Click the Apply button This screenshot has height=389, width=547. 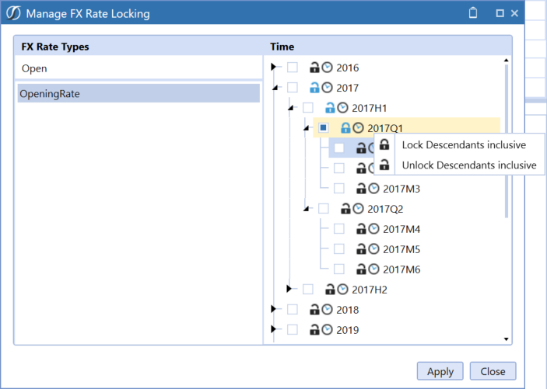[440, 371]
